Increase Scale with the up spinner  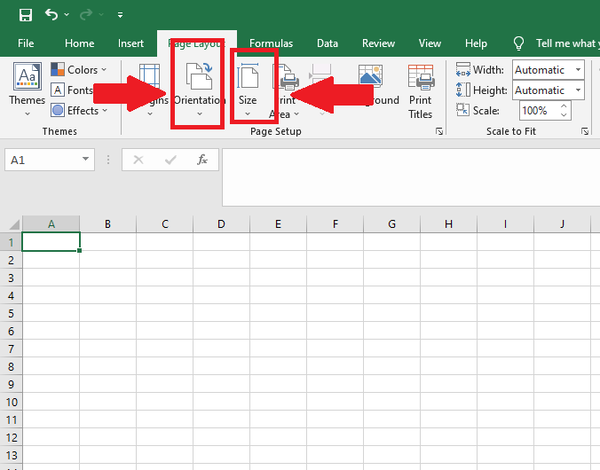[x=563, y=106]
